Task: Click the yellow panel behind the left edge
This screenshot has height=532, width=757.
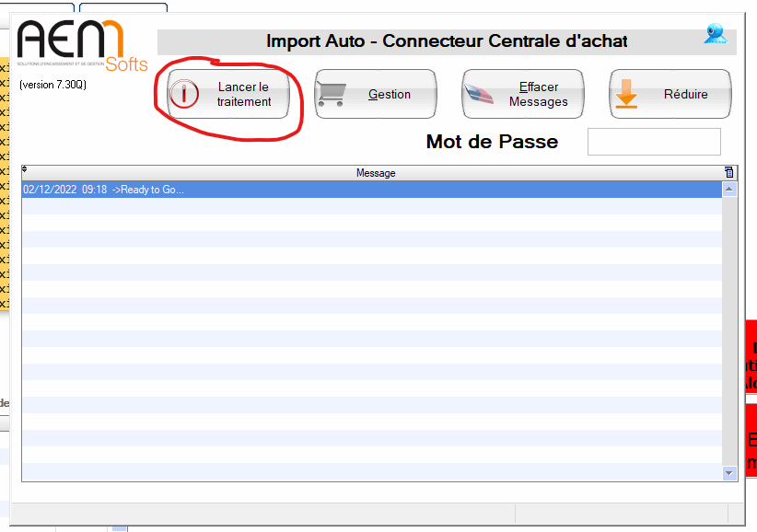Action: coord(4,184)
